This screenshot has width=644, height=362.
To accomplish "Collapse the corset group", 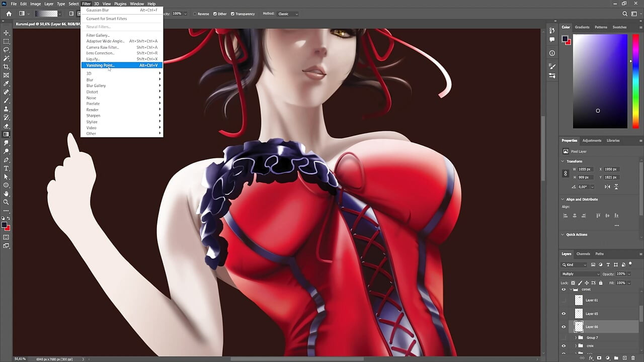I will (x=572, y=290).
